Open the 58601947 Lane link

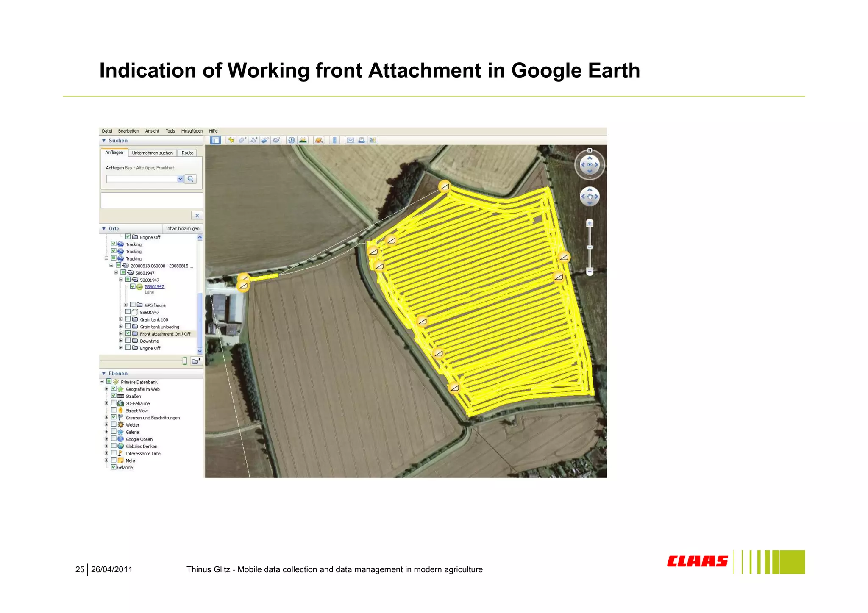click(154, 286)
